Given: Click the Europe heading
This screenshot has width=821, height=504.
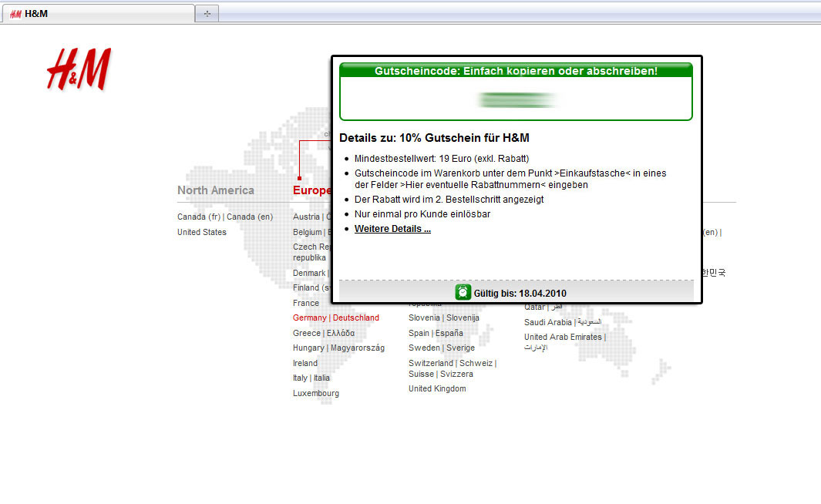Looking at the screenshot, I should pyautogui.click(x=311, y=190).
